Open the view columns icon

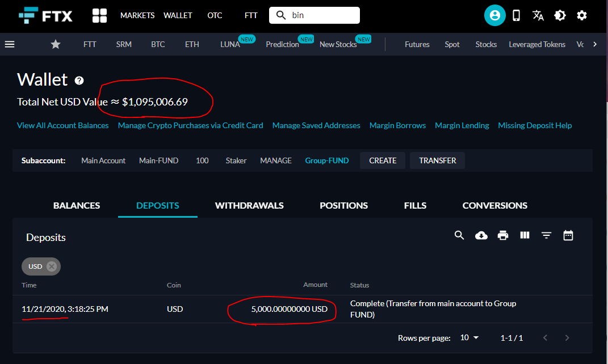coord(525,235)
